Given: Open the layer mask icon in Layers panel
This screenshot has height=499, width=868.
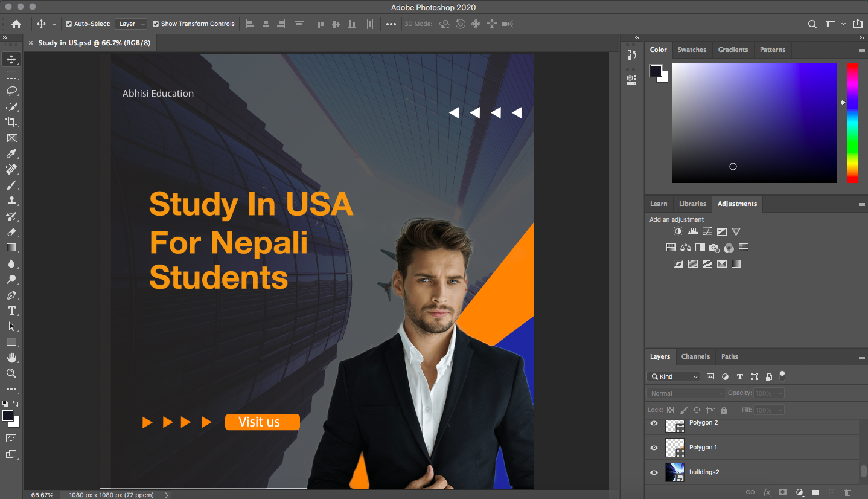Looking at the screenshot, I should pos(782,492).
